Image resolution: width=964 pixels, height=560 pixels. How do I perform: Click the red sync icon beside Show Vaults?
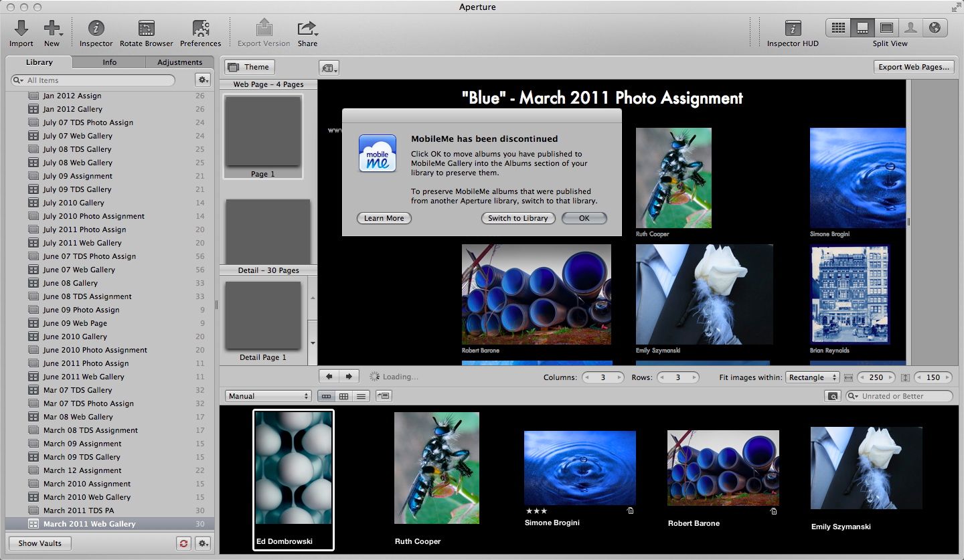click(x=184, y=543)
